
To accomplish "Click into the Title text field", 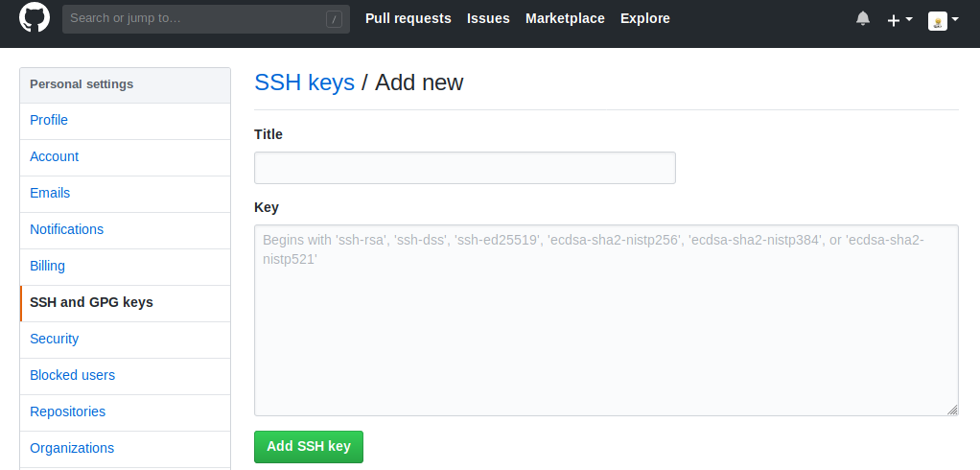I will [x=464, y=168].
